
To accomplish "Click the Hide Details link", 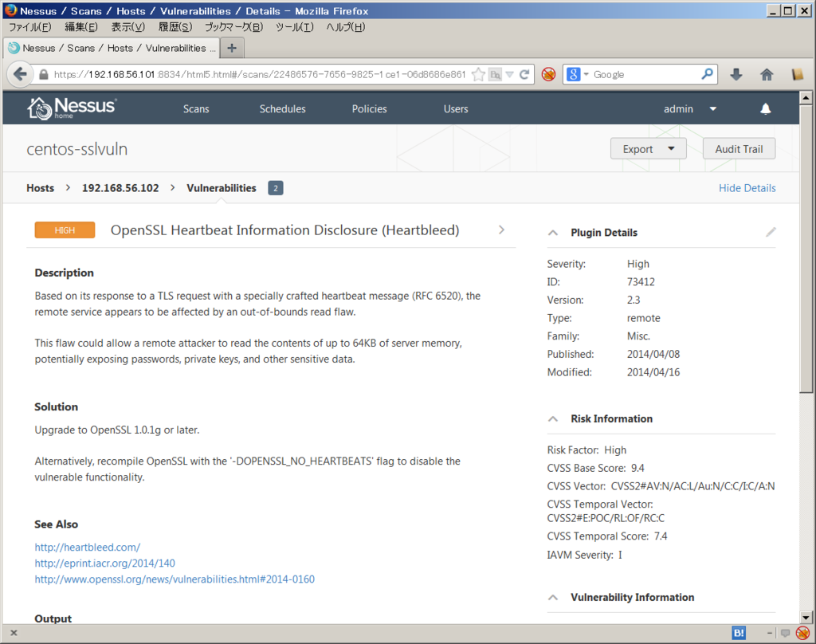I will coord(747,188).
